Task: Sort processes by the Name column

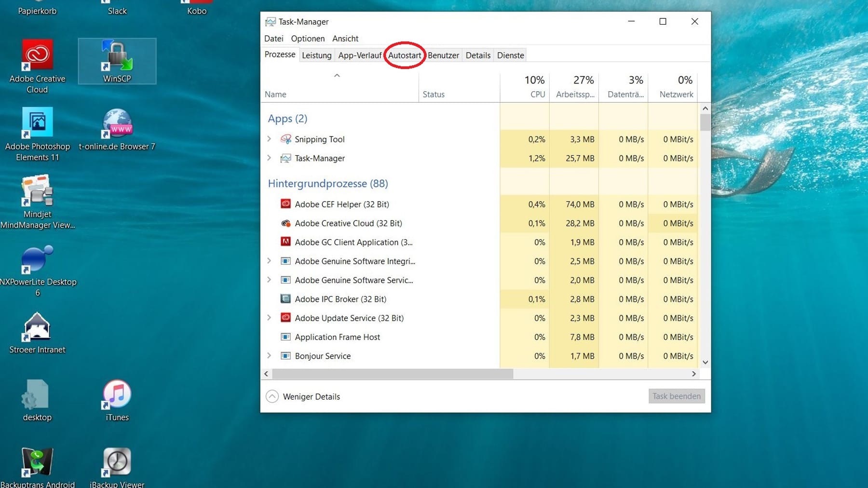Action: (x=339, y=87)
